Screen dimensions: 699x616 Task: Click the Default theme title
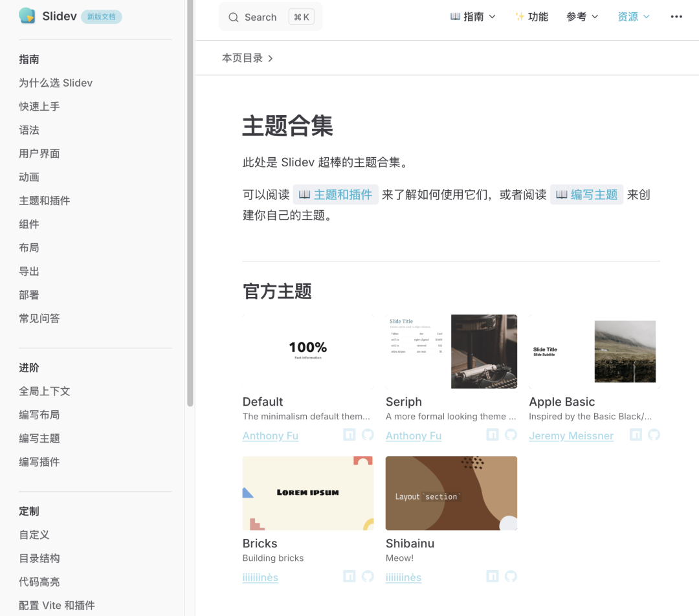pos(263,402)
